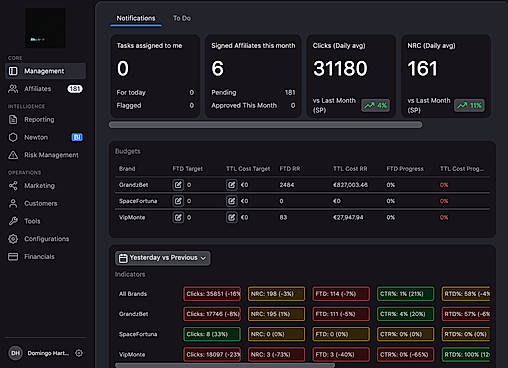Viewport: 508px width, 368px height.
Task: Click the Customers person icon
Action: coord(13,203)
